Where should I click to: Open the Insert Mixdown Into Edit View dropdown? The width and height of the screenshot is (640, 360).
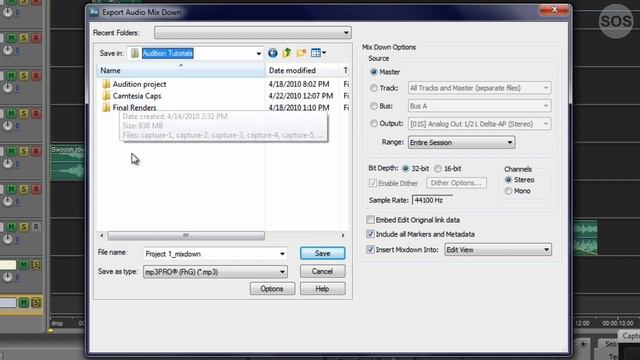pyautogui.click(x=498, y=249)
